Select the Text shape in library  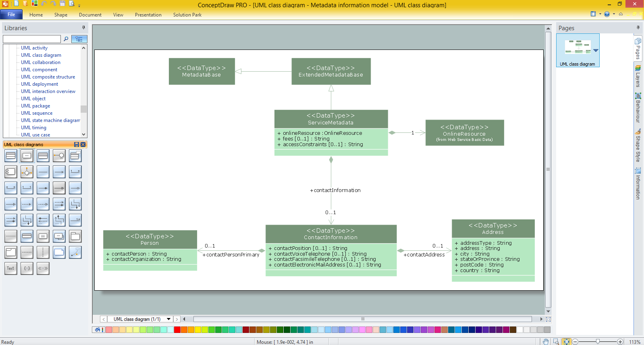click(10, 269)
